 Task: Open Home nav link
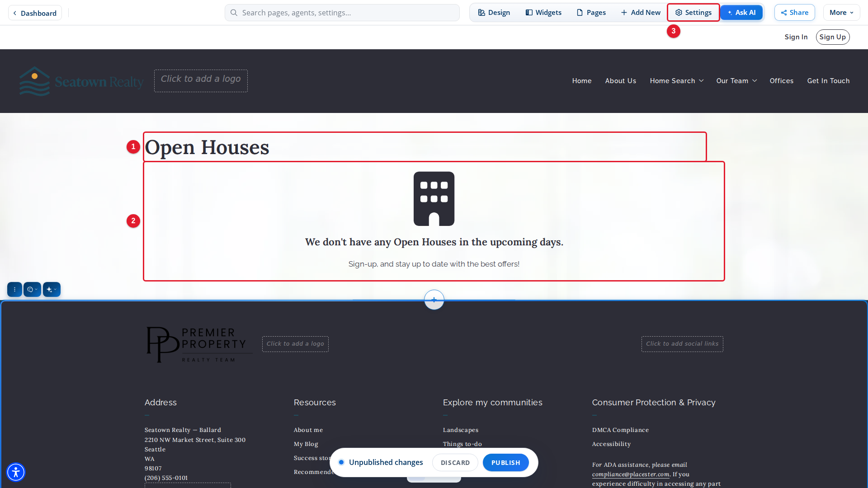(582, 81)
